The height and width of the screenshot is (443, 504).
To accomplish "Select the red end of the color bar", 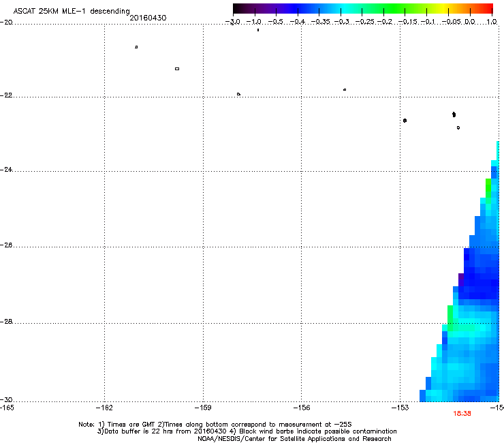I will tap(488, 9).
